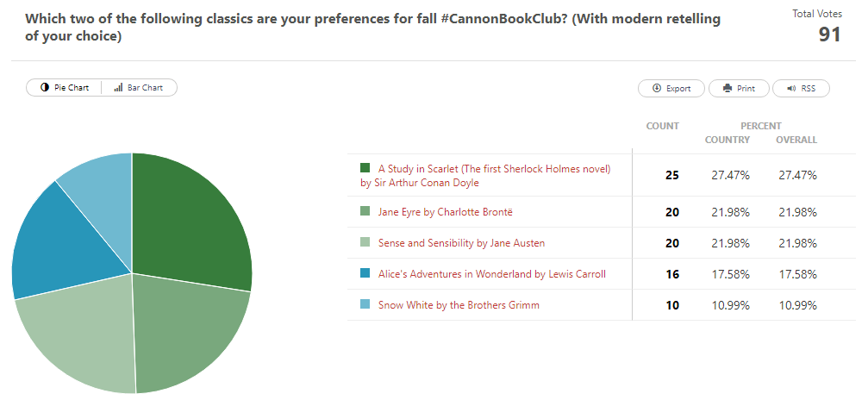Select Sense and Sensibility by Jane Austen
The height and width of the screenshot is (400, 868).
tap(461, 243)
